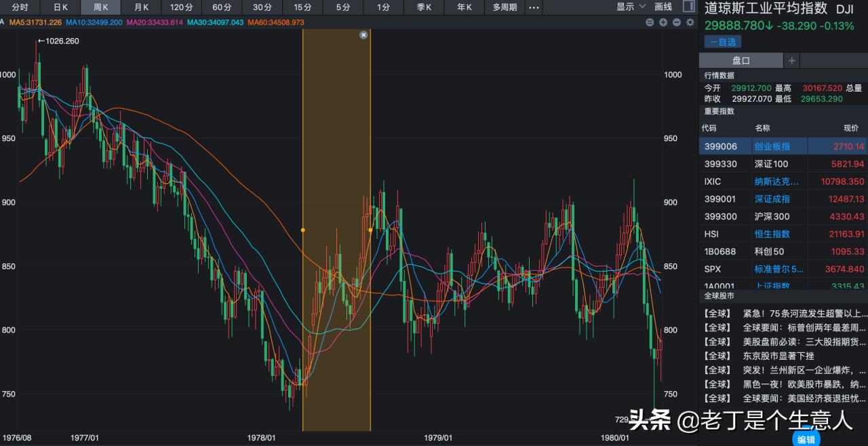Click the chart settings gear icon
Viewport: 868px width, 446px height.
coord(690,22)
